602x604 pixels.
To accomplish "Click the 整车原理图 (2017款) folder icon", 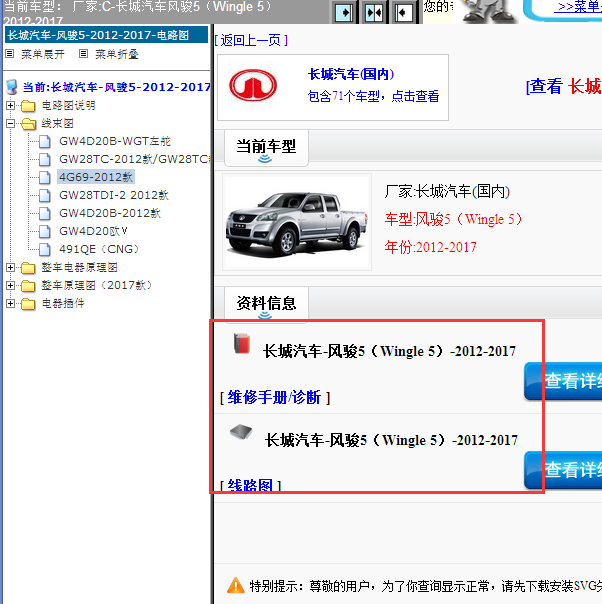I will (x=28, y=286).
